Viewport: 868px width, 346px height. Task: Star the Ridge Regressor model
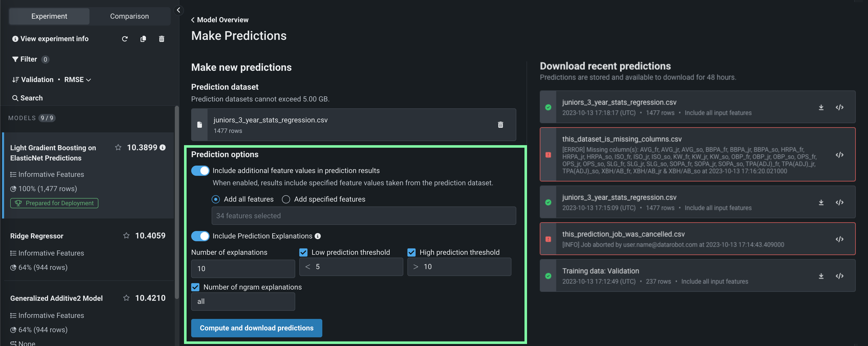[x=126, y=236]
